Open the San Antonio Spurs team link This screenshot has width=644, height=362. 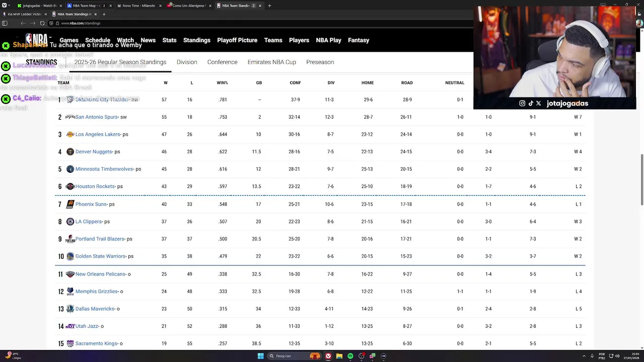(97, 117)
